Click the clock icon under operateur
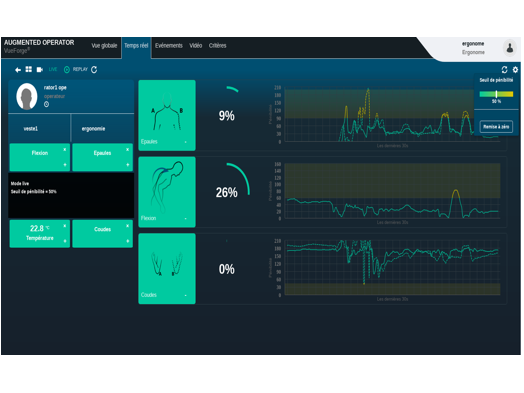 (46, 104)
